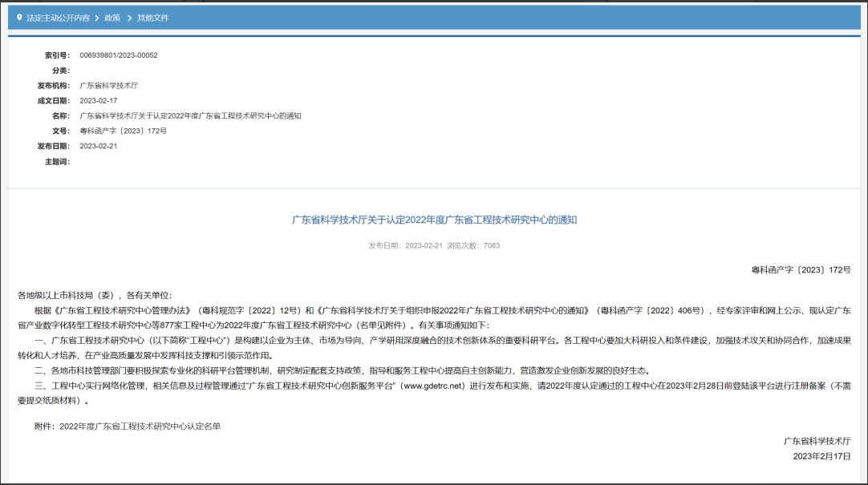Select the 其他文件 breadcrumb item
868x485 pixels.
(x=152, y=17)
